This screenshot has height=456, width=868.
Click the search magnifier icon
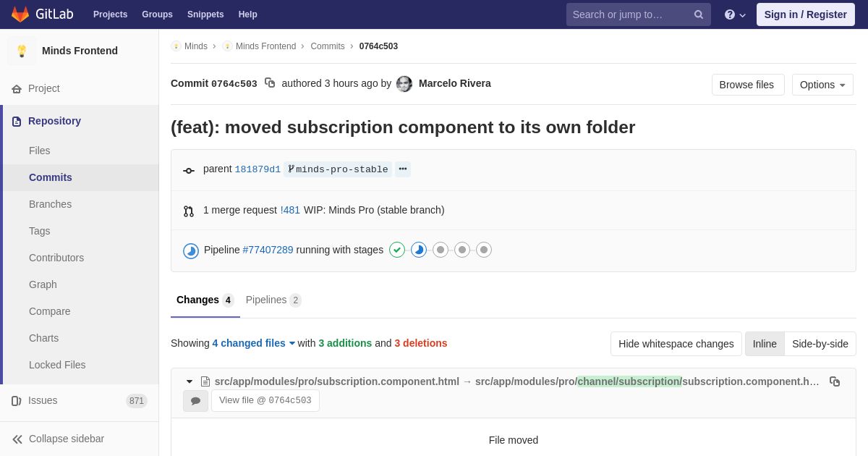(x=699, y=14)
